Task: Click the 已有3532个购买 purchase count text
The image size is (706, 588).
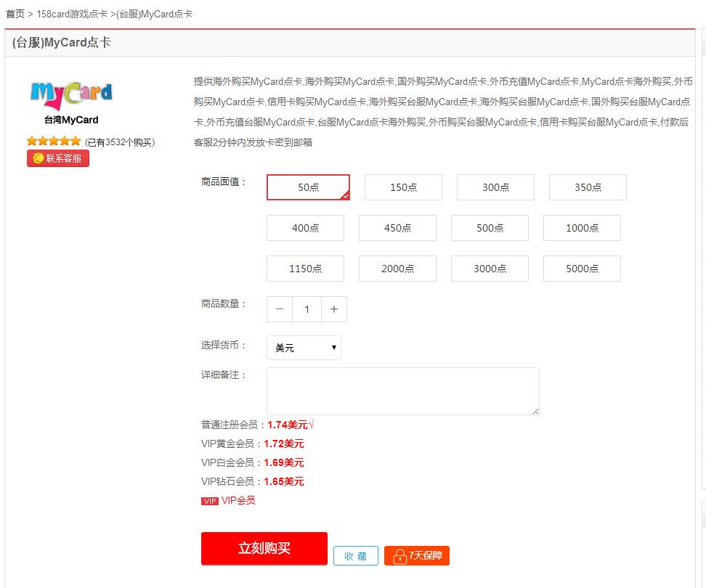Action: pyautogui.click(x=120, y=142)
